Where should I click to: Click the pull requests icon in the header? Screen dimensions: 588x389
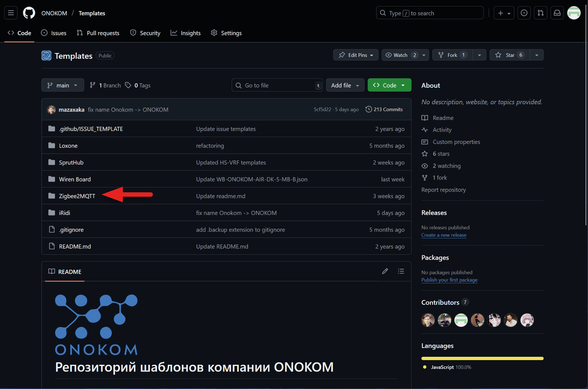click(x=540, y=13)
